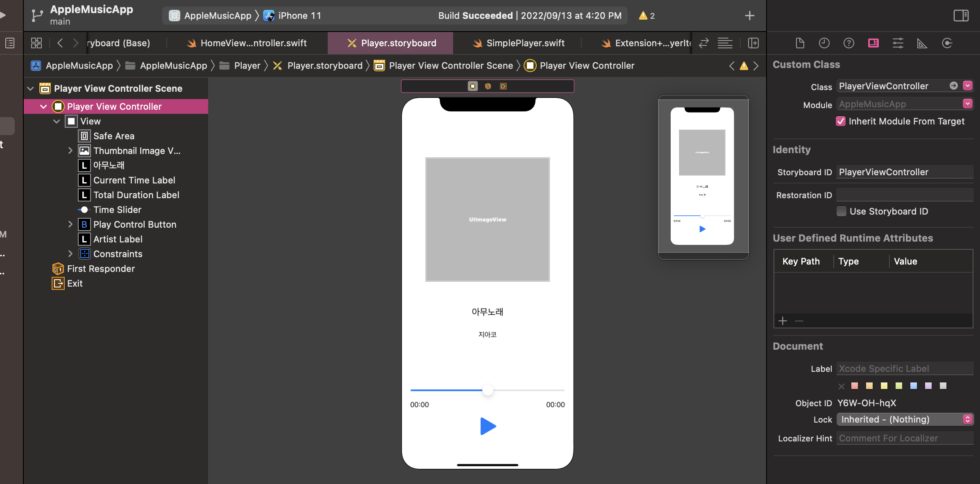The height and width of the screenshot is (484, 980).
Task: Open the Identity inspector icon
Action: pos(873,43)
